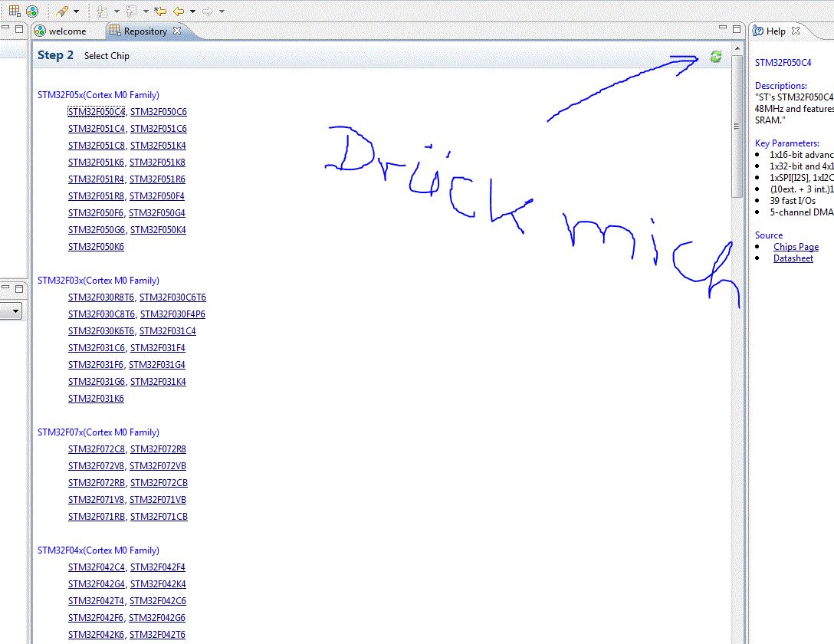Image resolution: width=834 pixels, height=644 pixels.
Task: Click the STM32F07x(Cortex M0 Family) heading
Action: tap(98, 432)
